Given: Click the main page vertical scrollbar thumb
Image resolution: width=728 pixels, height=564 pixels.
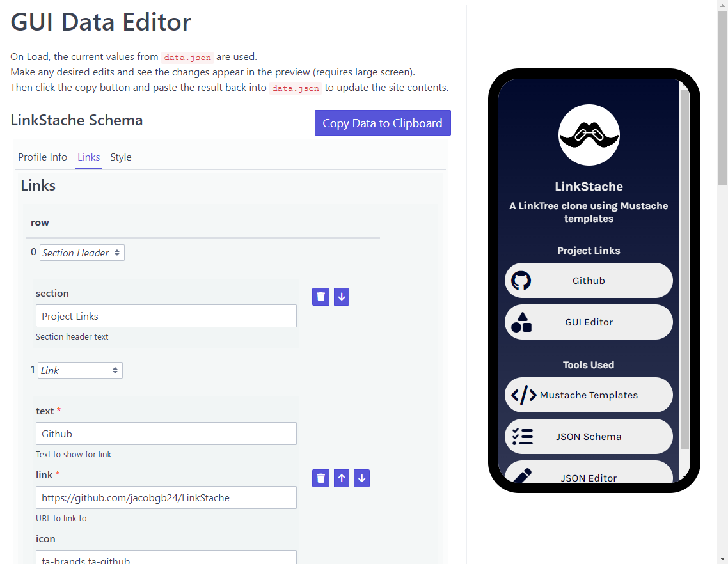Looking at the screenshot, I should [x=722, y=97].
